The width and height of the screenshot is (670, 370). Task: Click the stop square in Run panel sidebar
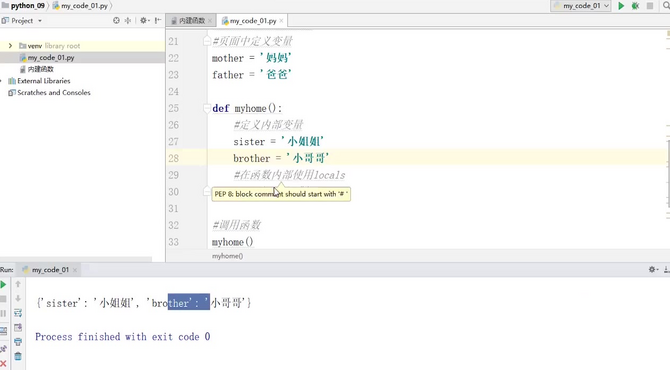(3, 299)
